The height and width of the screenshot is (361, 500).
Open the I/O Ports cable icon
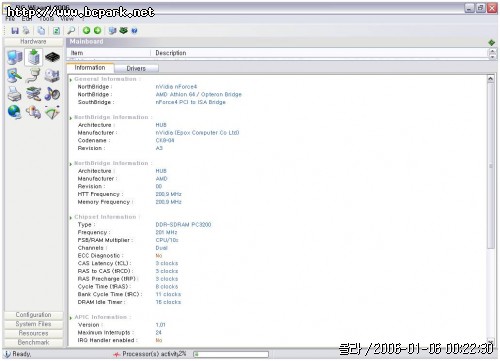34,76
